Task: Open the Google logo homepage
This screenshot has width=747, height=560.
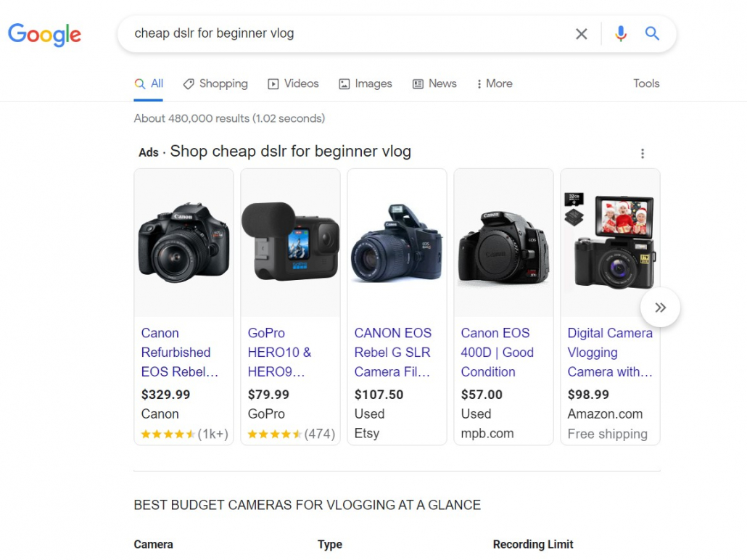Action: point(45,34)
